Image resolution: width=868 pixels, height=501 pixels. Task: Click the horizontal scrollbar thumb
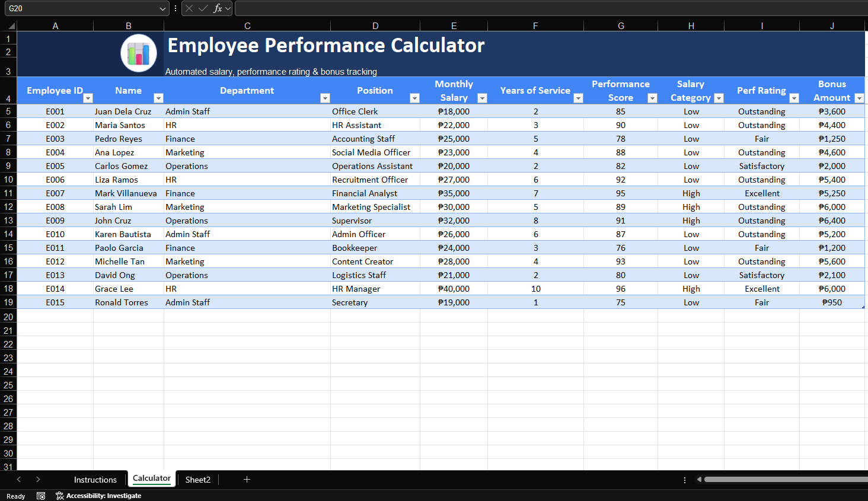[x=786, y=479]
